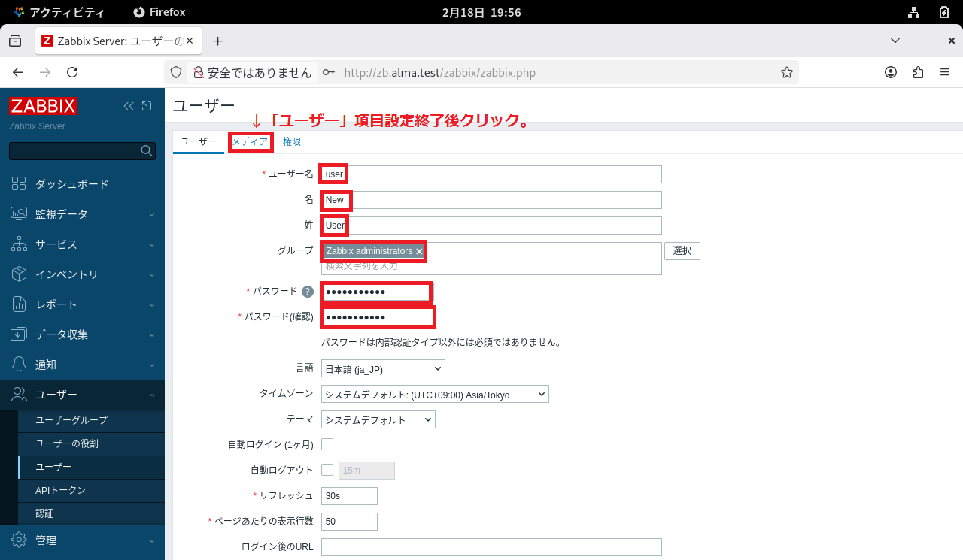Screen dimensions: 963x560
Task: Enable the 自動ログイン (1ヶ月) checkbox
Action: point(327,444)
